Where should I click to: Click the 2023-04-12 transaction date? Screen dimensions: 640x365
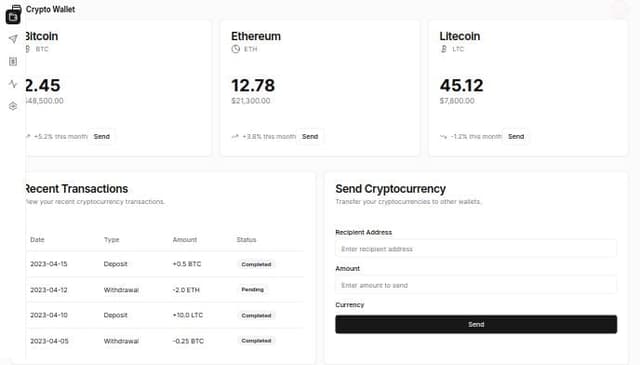(x=49, y=290)
